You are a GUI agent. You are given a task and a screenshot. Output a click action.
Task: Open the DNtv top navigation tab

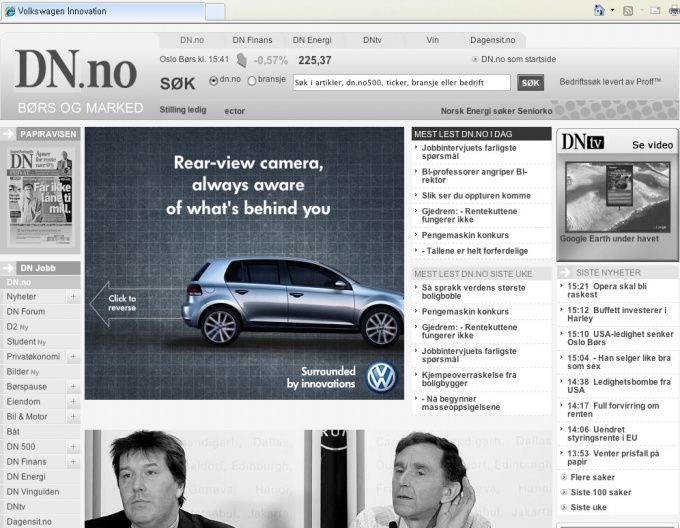tap(372, 40)
